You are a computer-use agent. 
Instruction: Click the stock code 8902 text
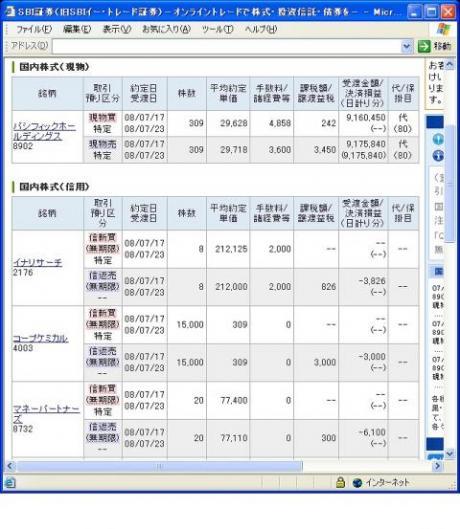(x=23, y=146)
